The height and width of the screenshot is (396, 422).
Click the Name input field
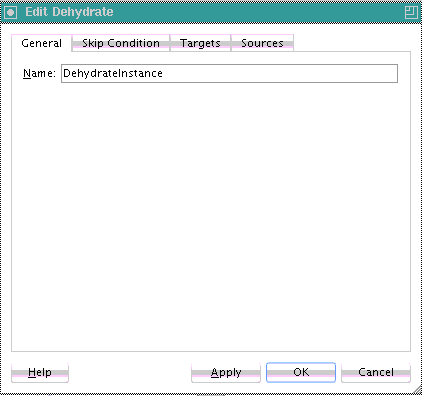(x=229, y=73)
